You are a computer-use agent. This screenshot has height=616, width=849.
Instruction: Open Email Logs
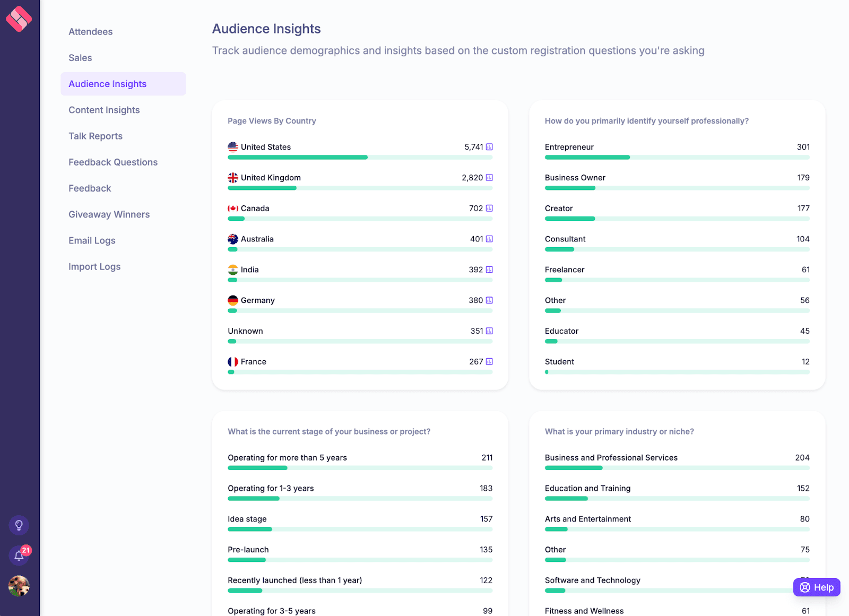pyautogui.click(x=92, y=240)
